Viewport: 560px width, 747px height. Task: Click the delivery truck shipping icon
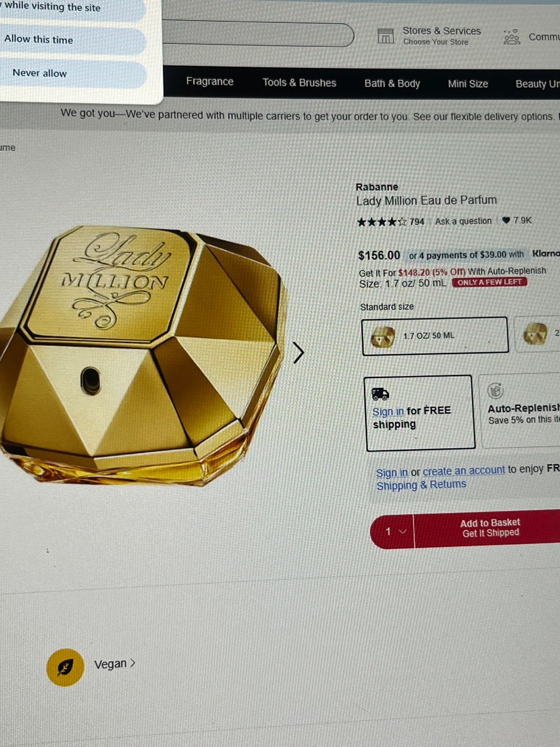point(380,394)
